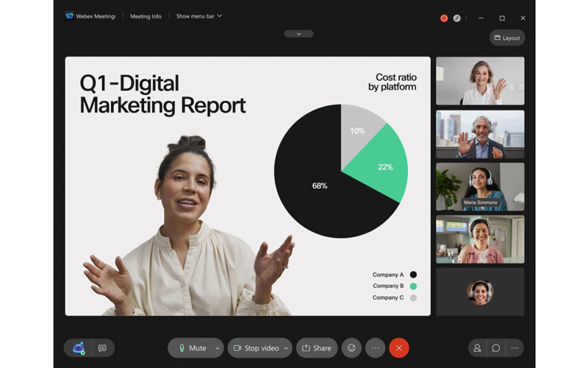588x368 pixels.
Task: Select the waving older woman's video thumbnail
Action: [x=480, y=81]
